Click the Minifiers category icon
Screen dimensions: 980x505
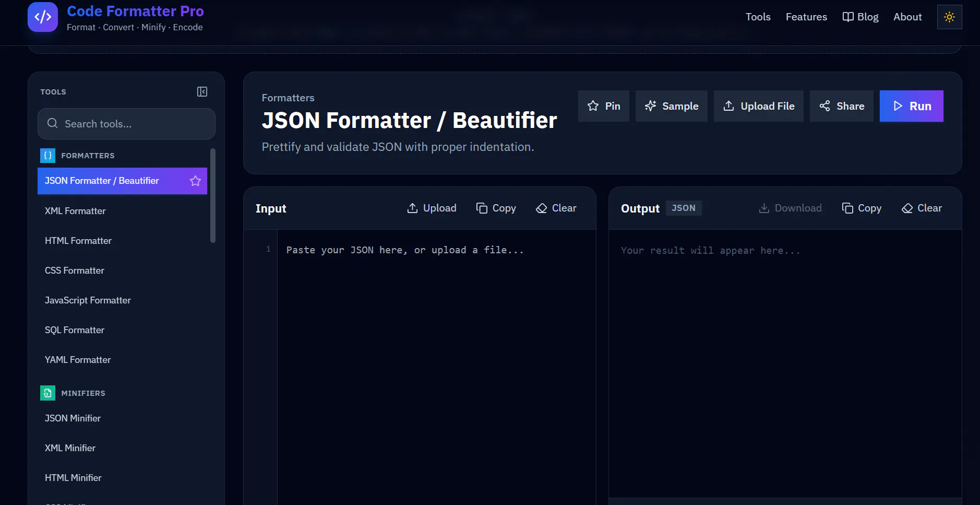(x=47, y=393)
